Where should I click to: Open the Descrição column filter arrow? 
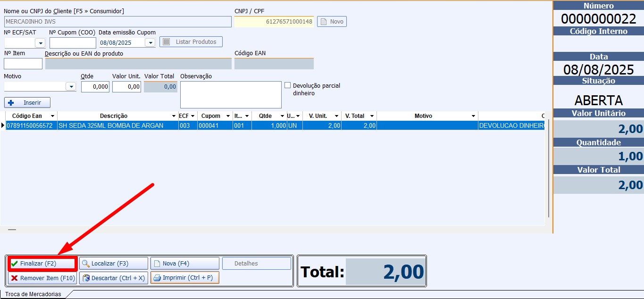(173, 116)
